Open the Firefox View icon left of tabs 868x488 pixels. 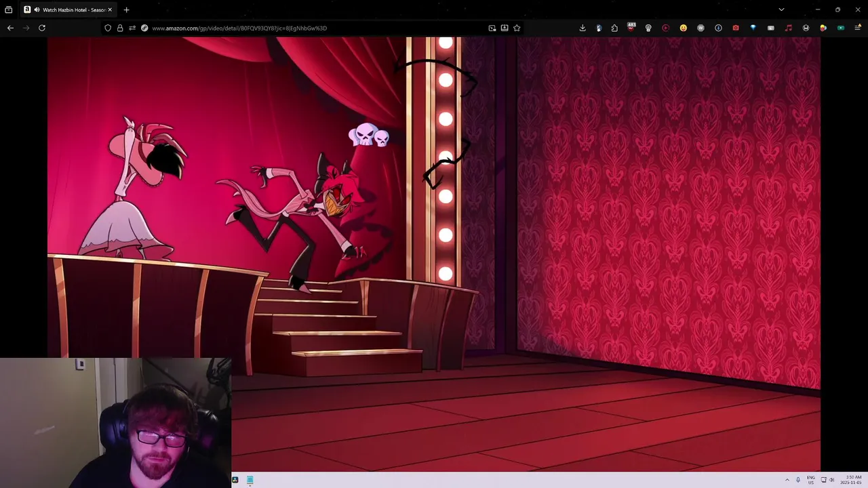(9, 9)
